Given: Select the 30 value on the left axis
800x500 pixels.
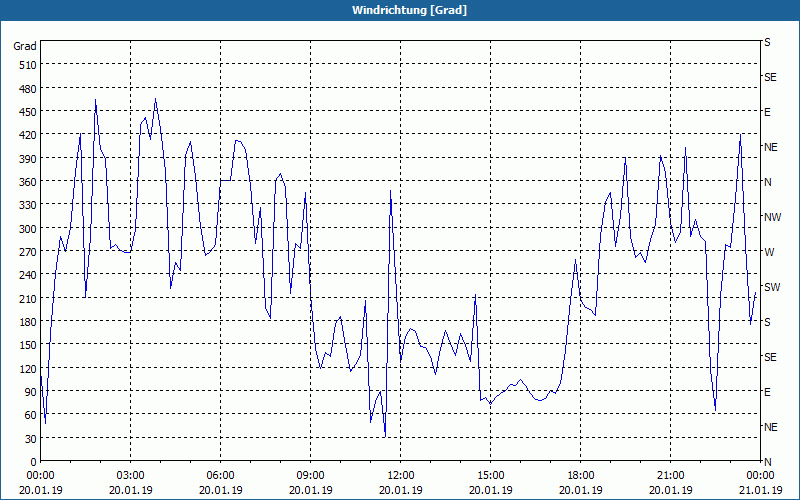Looking at the screenshot, I should (x=31, y=439).
